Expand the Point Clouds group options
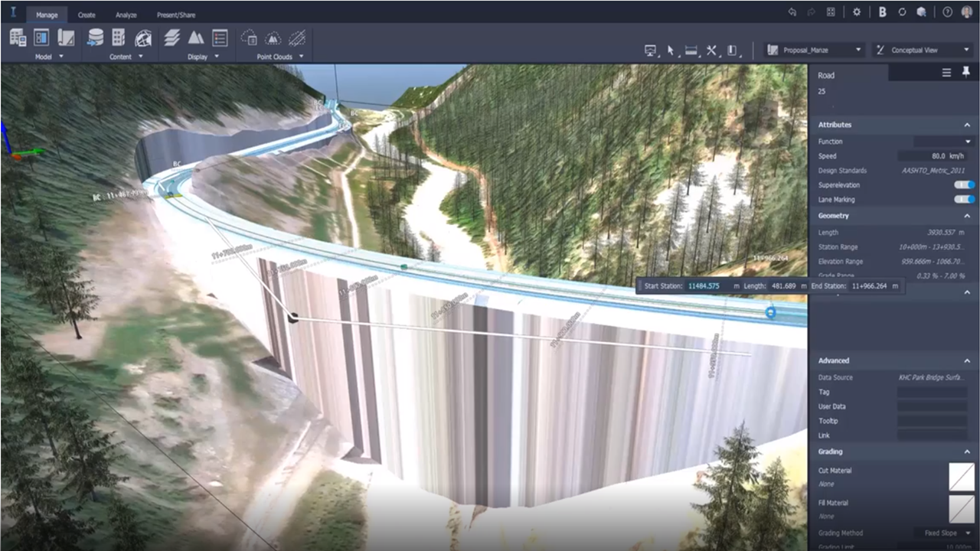The width and height of the screenshot is (980, 551). click(x=301, y=57)
